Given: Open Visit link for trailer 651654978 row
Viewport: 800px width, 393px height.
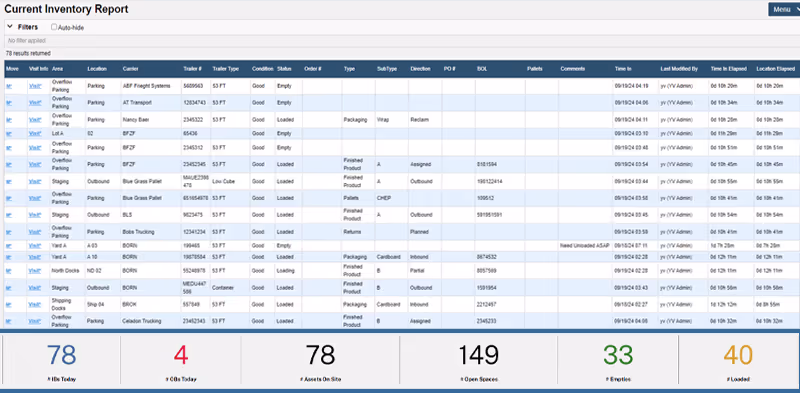Looking at the screenshot, I should pyautogui.click(x=35, y=199).
